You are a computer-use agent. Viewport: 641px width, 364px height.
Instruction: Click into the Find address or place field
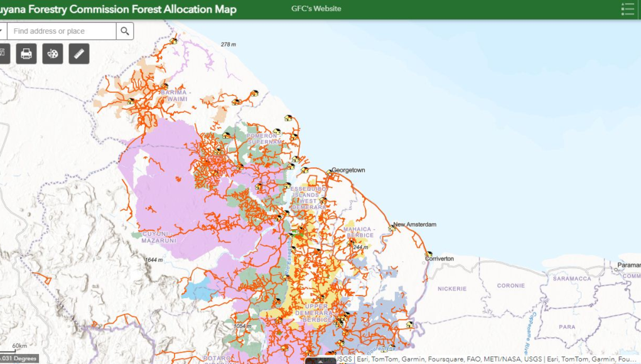click(x=62, y=31)
